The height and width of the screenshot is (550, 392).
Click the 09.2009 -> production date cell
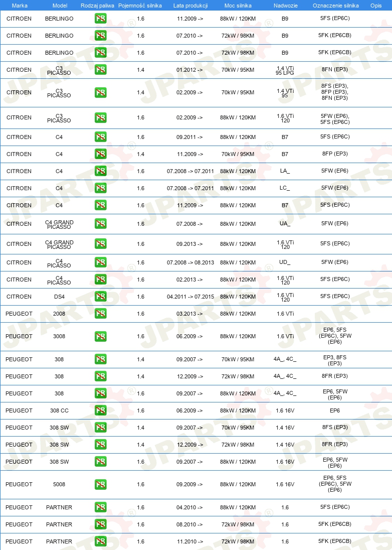[x=189, y=484]
